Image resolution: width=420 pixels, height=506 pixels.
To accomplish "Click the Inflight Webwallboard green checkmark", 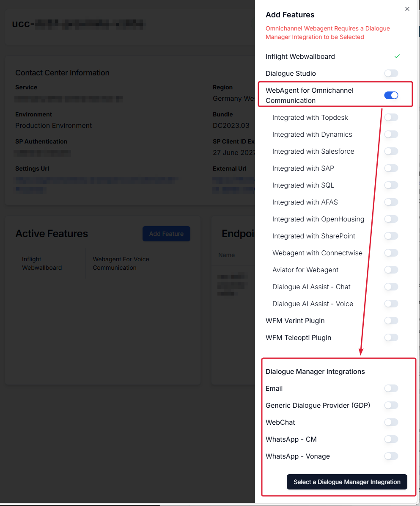I will click(397, 56).
